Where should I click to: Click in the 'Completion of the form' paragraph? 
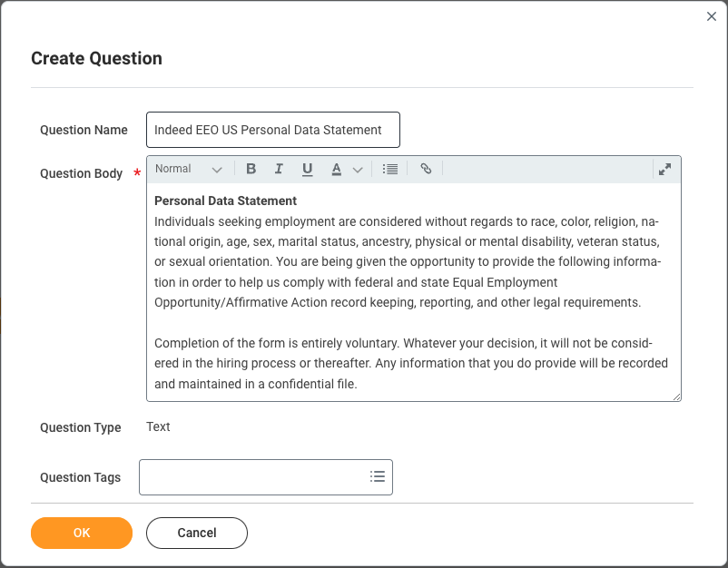click(x=411, y=363)
